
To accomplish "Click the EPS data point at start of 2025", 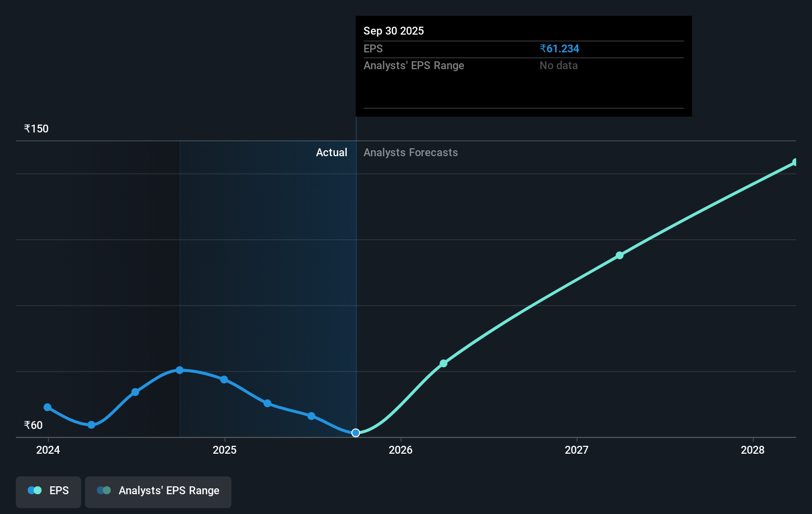I will [224, 380].
